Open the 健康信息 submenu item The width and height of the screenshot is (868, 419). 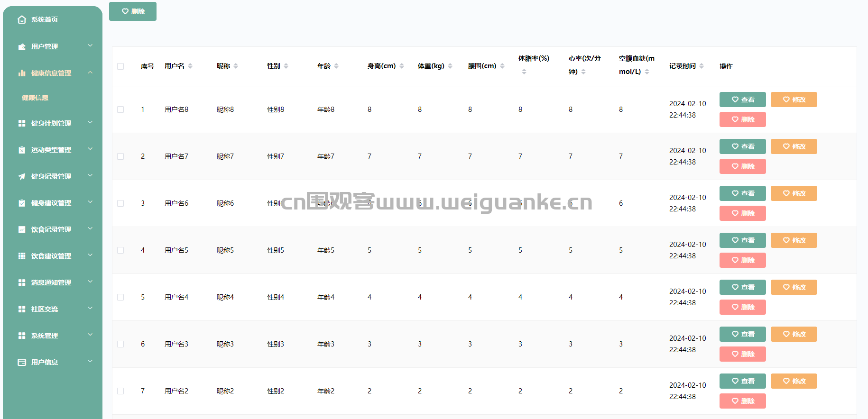[35, 98]
